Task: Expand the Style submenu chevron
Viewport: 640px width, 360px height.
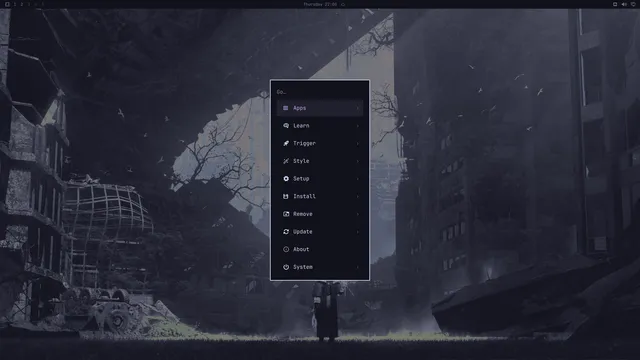Action: point(358,161)
